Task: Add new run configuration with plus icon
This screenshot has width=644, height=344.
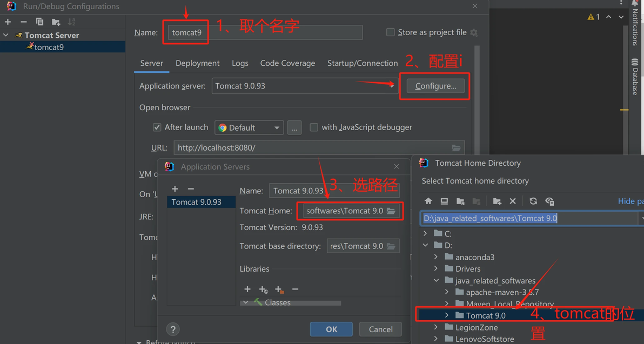Action: 8,22
